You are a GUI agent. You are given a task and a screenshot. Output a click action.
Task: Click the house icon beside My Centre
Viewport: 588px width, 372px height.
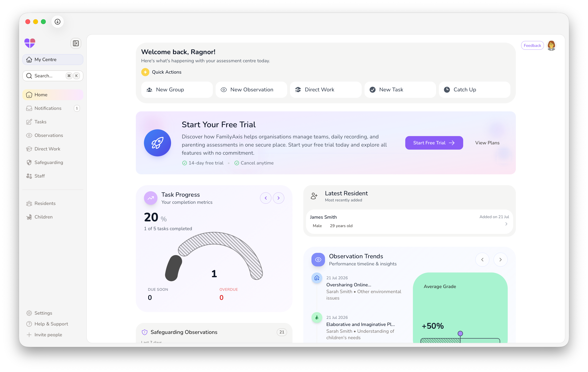click(x=29, y=60)
